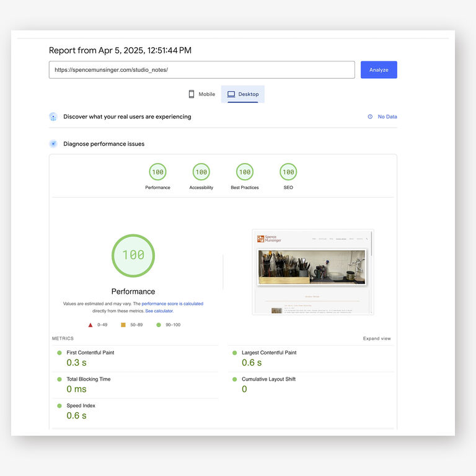Click the Analyze button
Screen dimensions: 476x476
(379, 70)
